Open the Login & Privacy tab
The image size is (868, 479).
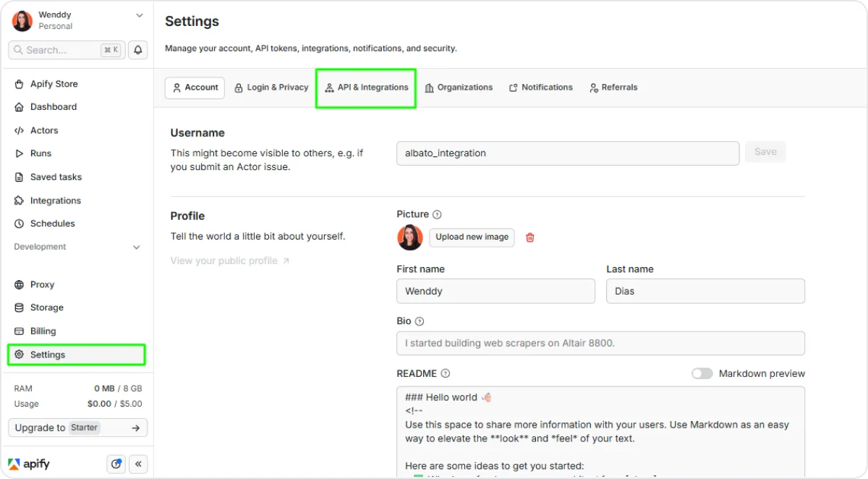click(x=271, y=88)
